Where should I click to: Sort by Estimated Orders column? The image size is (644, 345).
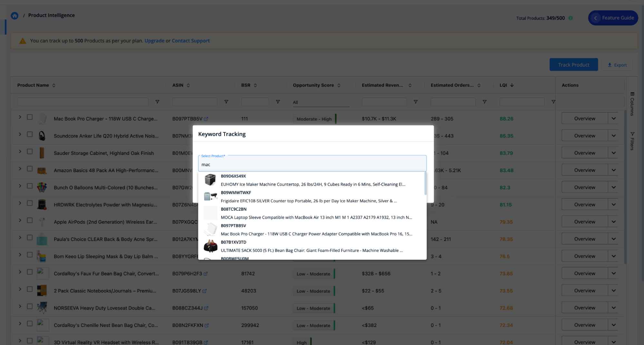[x=479, y=85]
